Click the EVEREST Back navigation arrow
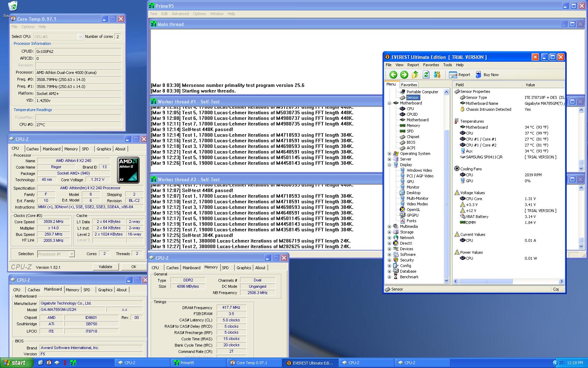This screenshot has width=588, height=368. tap(393, 75)
